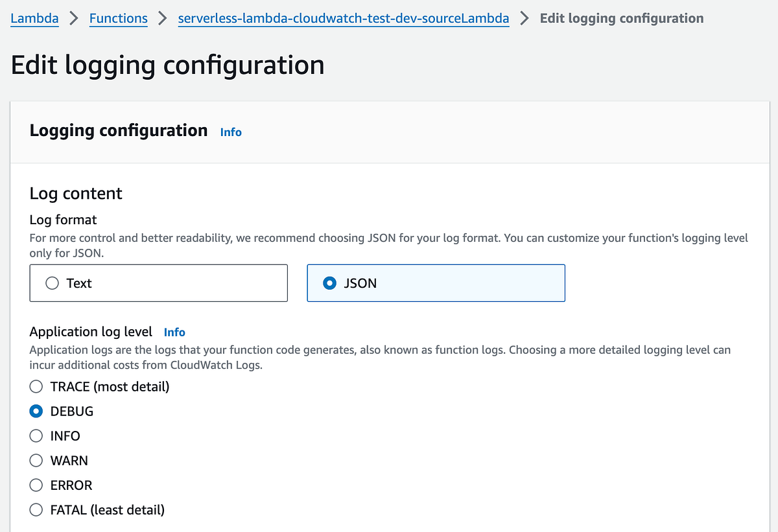Select TRACE (most detail) log level
Screen dimensions: 778x532
[x=36, y=386]
